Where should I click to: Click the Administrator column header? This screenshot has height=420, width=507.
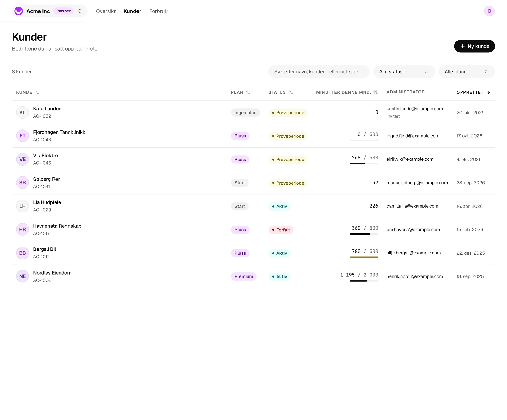405,92
